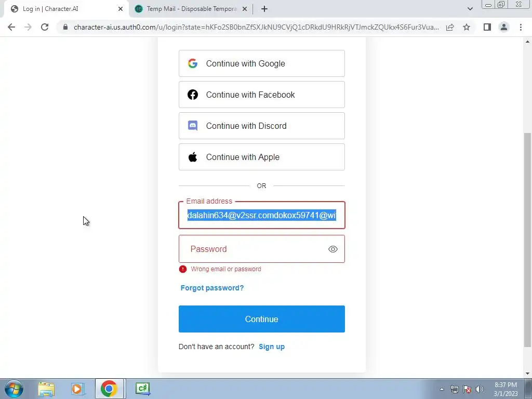Open the Chrome three-dot menu
This screenshot has height=399, width=532.
point(521,27)
